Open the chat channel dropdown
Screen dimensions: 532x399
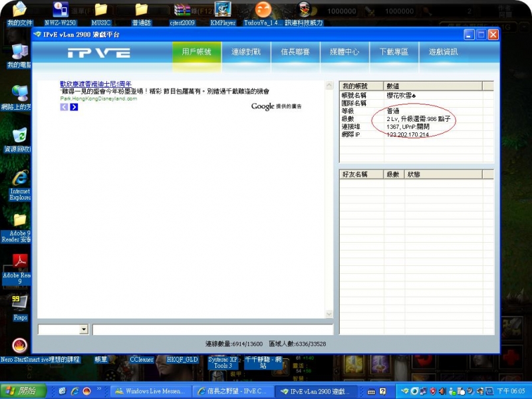[84, 329]
